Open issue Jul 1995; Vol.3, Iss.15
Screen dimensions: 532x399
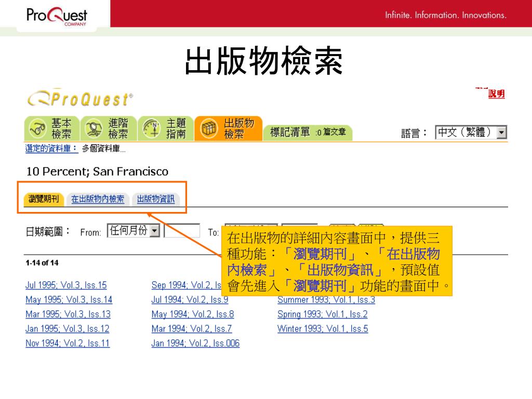tap(66, 285)
